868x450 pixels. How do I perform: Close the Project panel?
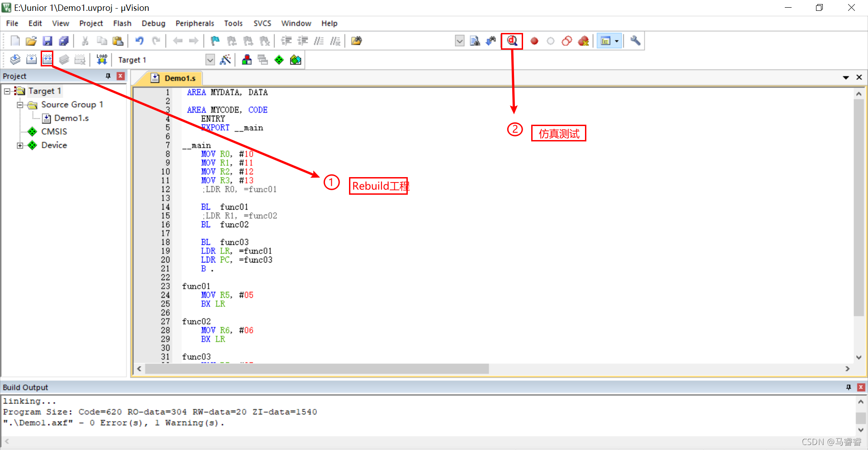click(x=121, y=76)
